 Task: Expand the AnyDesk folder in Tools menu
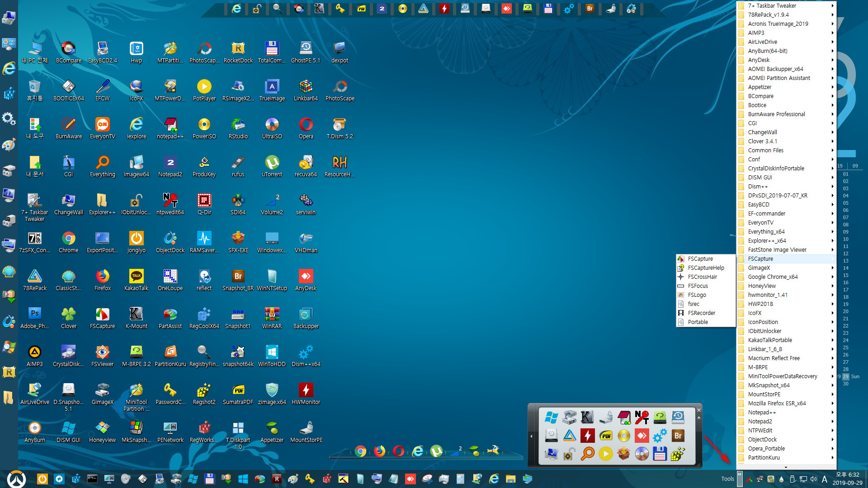pyautogui.click(x=786, y=60)
